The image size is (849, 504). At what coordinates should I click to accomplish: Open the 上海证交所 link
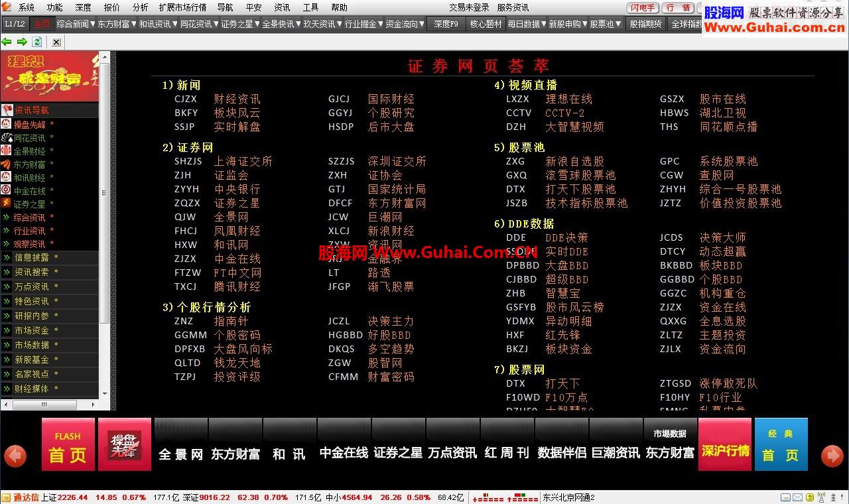click(x=243, y=161)
